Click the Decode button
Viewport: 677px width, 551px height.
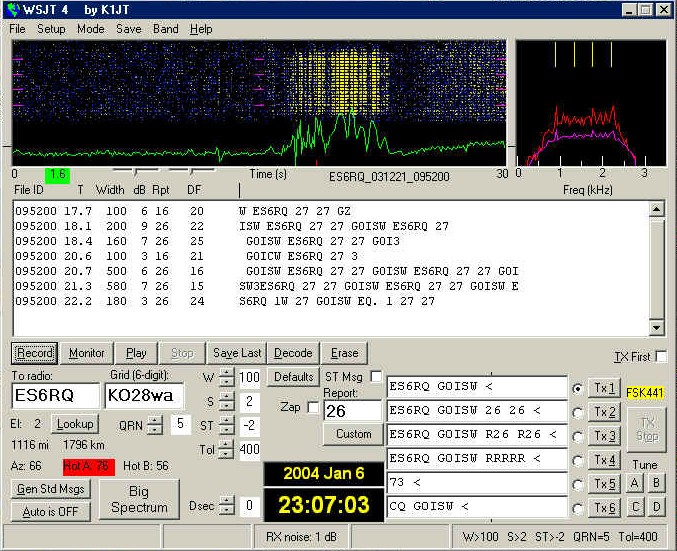pos(293,353)
